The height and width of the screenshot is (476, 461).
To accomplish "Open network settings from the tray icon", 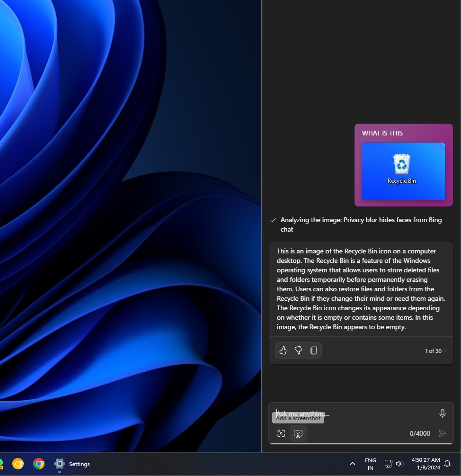I will 389,464.
